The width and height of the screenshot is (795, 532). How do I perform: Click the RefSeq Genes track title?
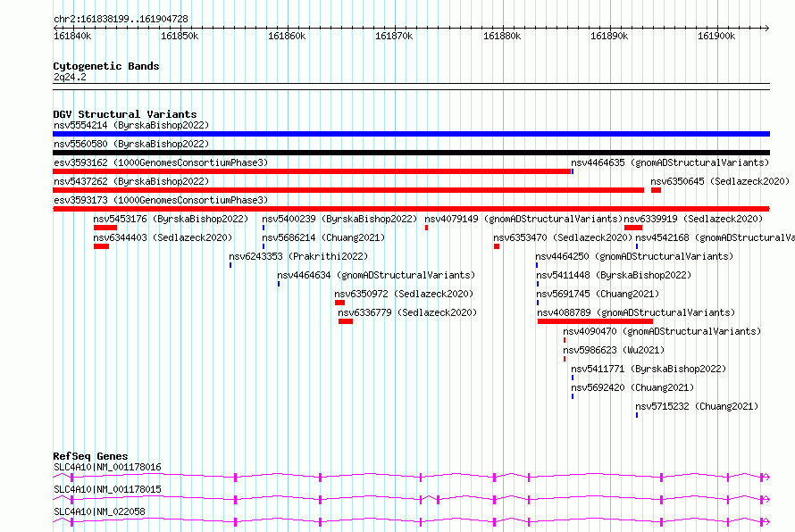pos(90,456)
